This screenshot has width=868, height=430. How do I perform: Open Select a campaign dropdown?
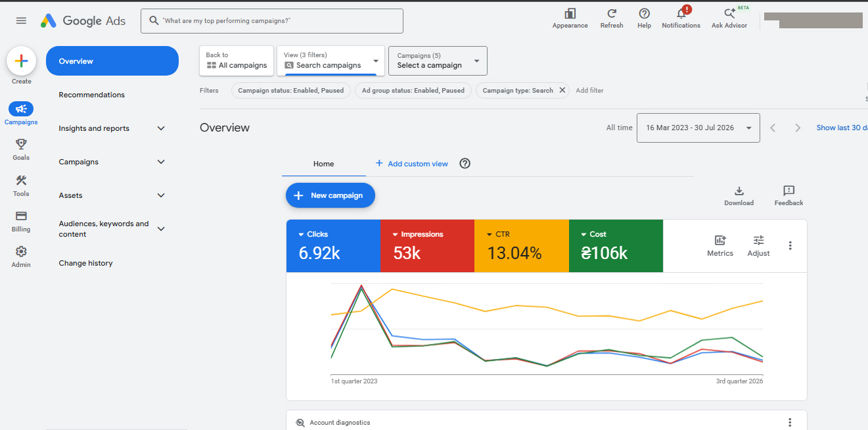pyautogui.click(x=438, y=60)
